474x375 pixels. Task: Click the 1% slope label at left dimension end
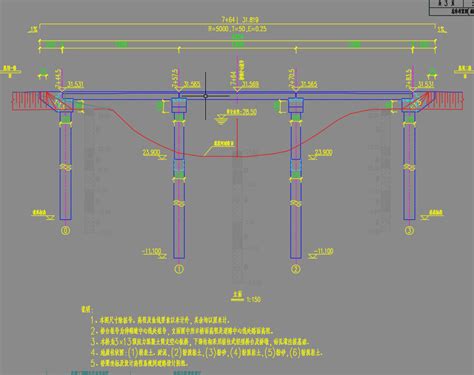(33, 30)
